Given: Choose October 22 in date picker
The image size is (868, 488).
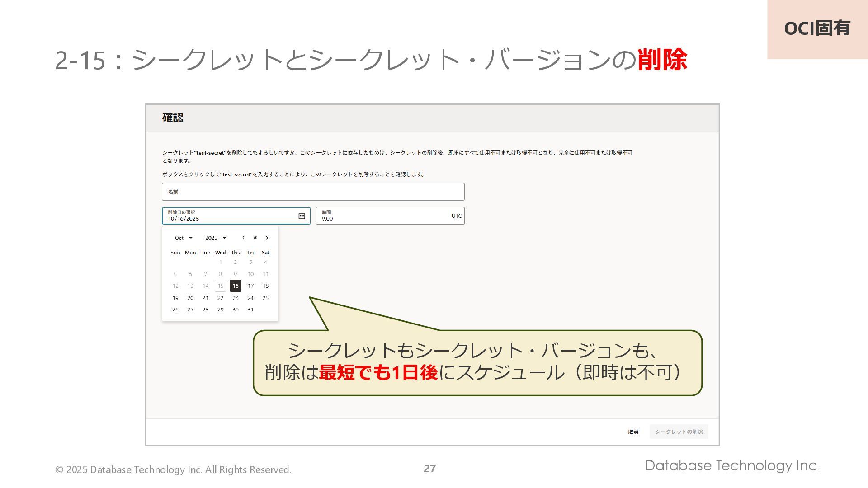Looking at the screenshot, I should 220,298.
